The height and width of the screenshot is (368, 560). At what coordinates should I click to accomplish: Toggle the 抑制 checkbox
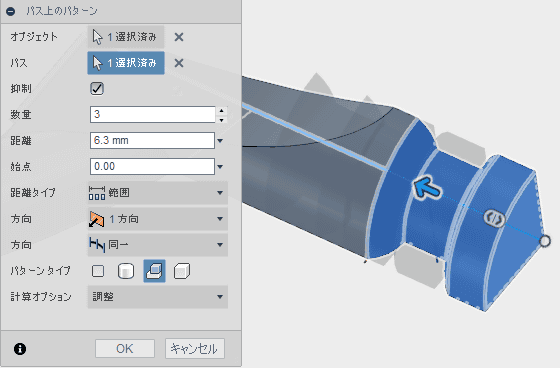97,89
